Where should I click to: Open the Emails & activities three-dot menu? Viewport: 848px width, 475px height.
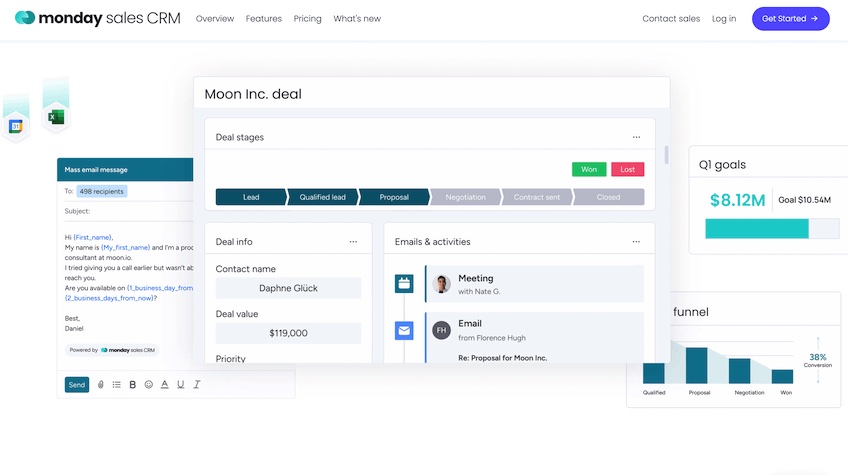tap(636, 242)
